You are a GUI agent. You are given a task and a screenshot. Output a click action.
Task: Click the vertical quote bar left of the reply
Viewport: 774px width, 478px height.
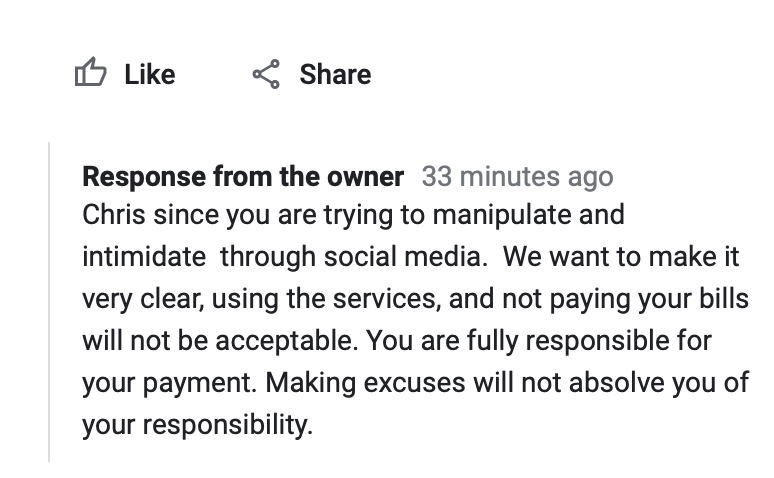pyautogui.click(x=49, y=302)
